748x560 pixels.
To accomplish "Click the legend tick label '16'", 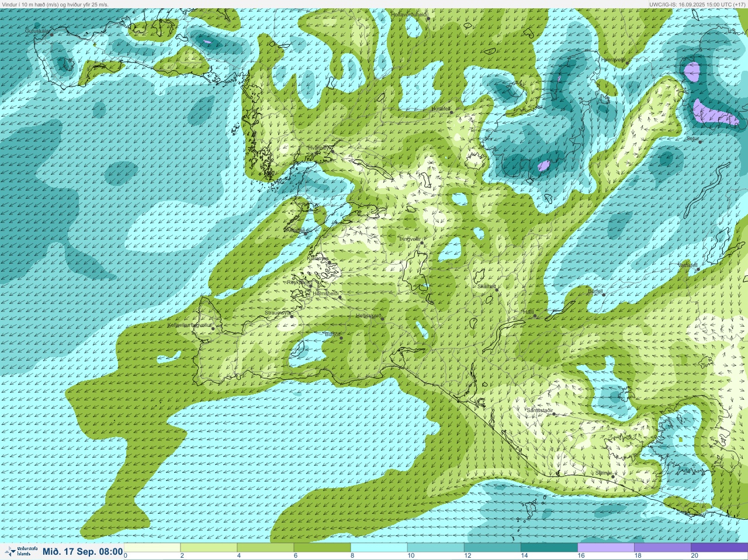I will [581, 556].
